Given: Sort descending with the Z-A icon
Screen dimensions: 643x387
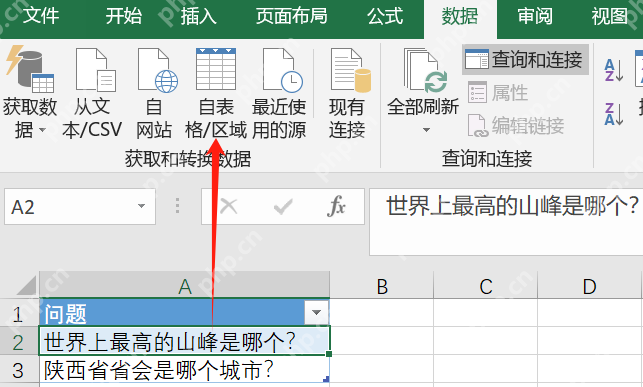Looking at the screenshot, I should coord(614,114).
